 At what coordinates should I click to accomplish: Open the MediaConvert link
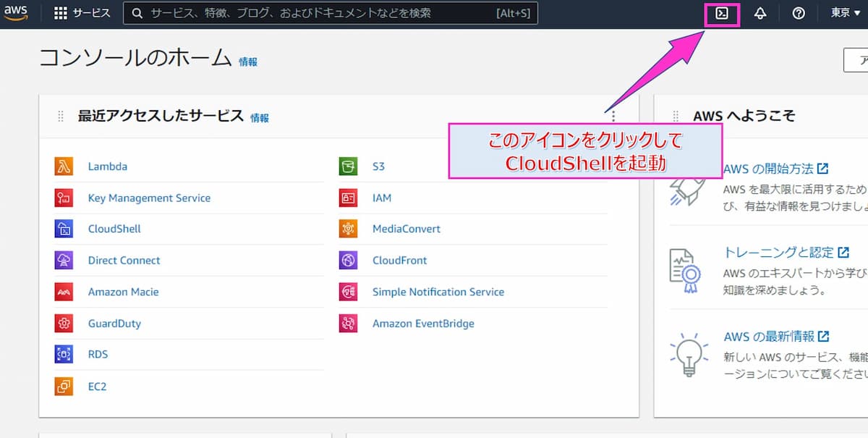coord(406,229)
